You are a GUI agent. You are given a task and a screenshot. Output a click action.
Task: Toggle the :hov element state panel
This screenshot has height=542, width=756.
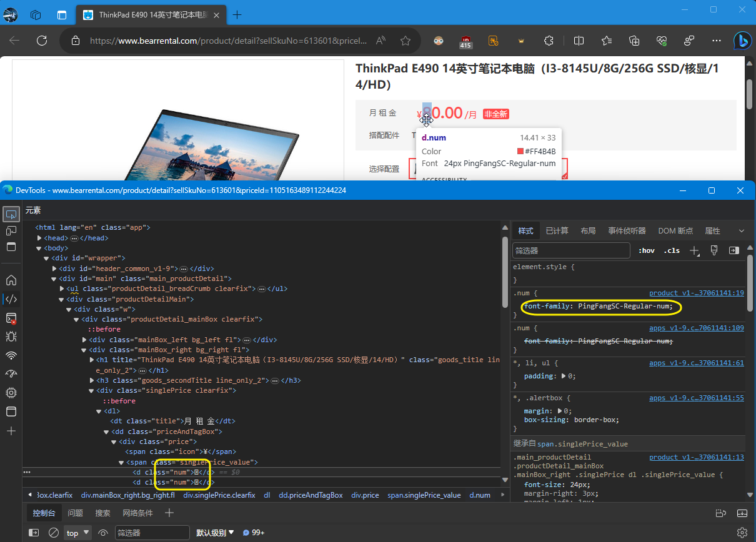pyautogui.click(x=647, y=250)
